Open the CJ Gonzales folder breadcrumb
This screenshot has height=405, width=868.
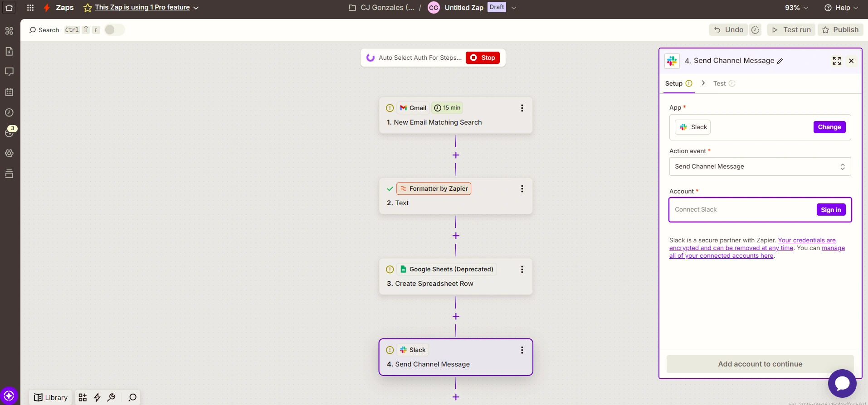click(381, 7)
